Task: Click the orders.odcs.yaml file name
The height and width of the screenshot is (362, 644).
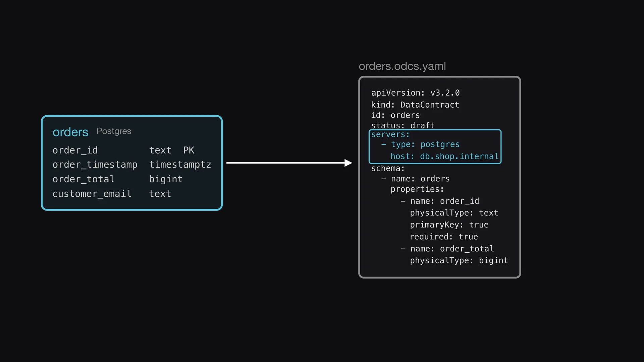Action: pyautogui.click(x=402, y=66)
